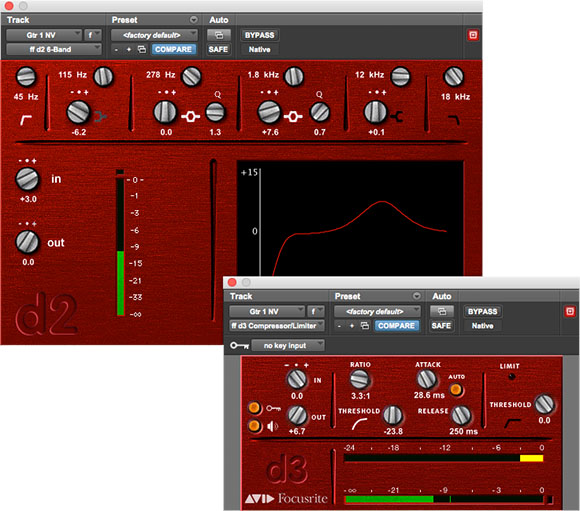Screen dimensions: 580x511
Task: Toggle d3 key listen orange button
Action: pyautogui.click(x=254, y=426)
